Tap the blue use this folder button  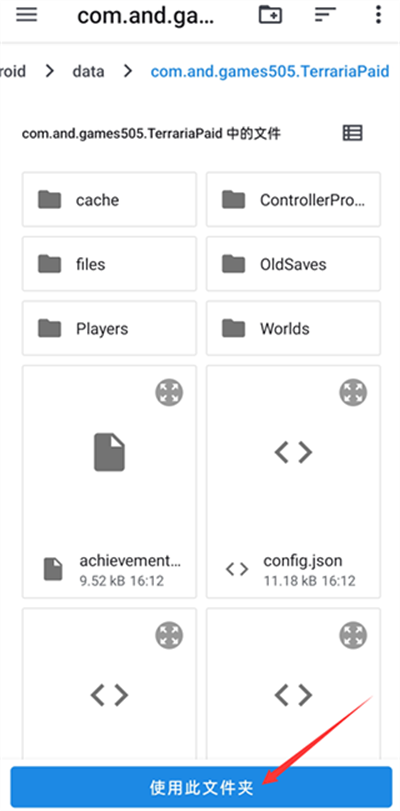[201, 788]
